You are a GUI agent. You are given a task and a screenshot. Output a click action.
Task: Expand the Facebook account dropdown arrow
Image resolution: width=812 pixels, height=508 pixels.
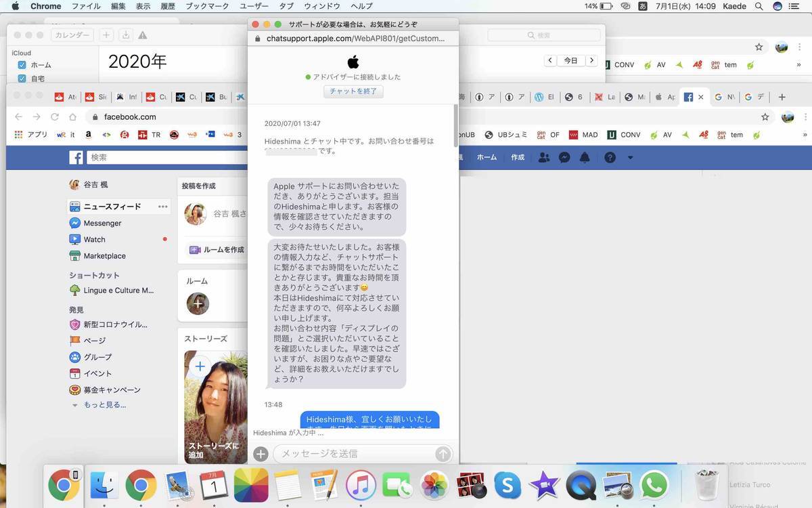[631, 157]
